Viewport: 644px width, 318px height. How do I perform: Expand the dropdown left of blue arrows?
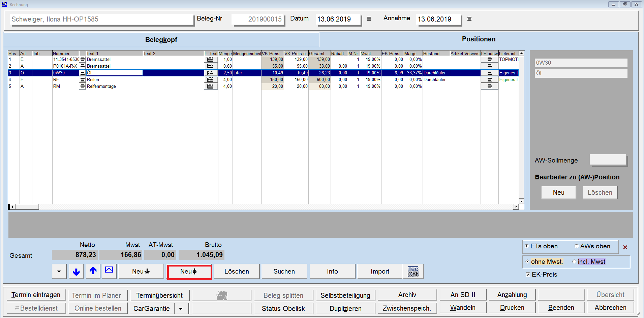[x=59, y=271]
